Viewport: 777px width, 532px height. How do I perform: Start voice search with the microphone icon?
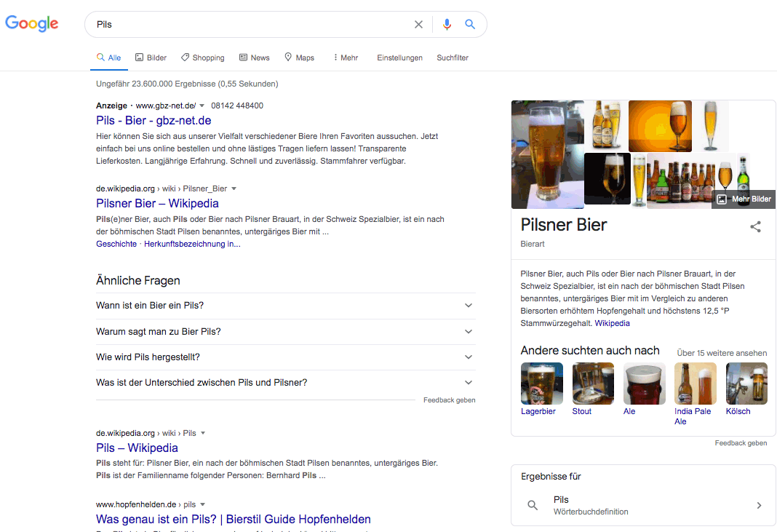point(447,24)
